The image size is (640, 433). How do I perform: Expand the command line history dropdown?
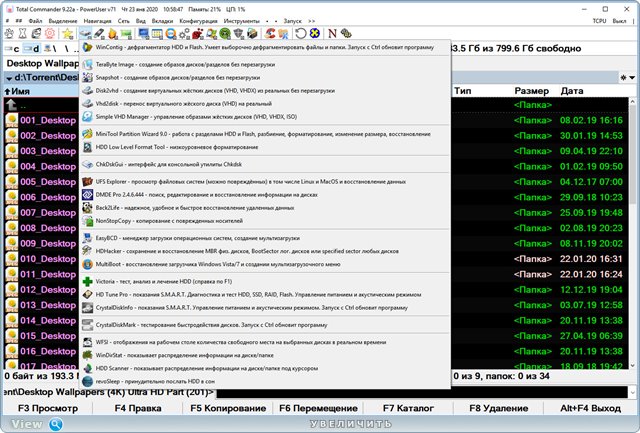pos(632,393)
